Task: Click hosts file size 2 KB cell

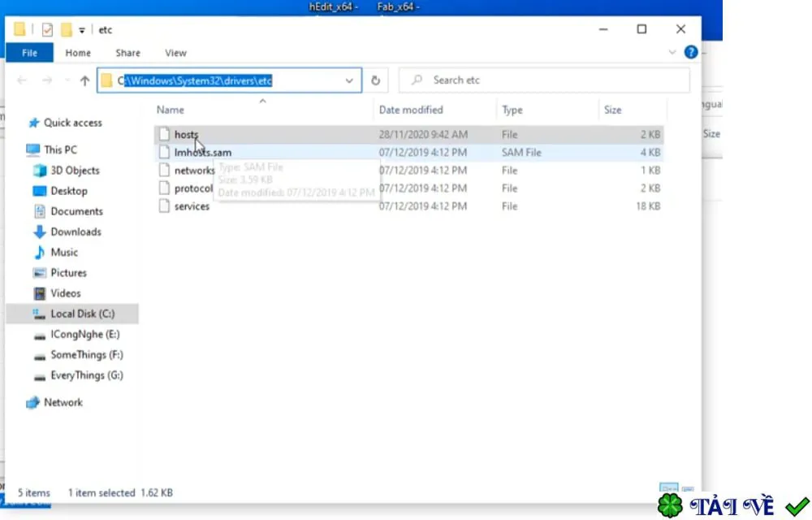Action: point(650,135)
